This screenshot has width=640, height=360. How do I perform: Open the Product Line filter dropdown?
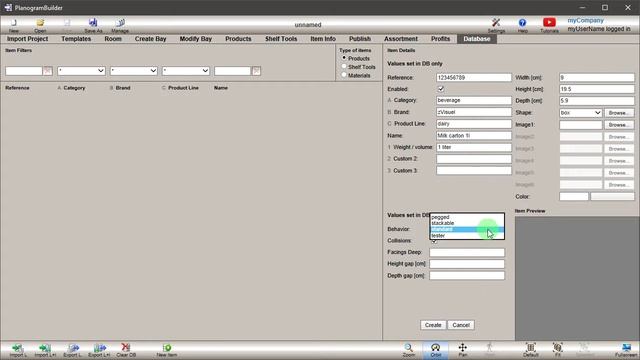pyautogui.click(x=186, y=71)
